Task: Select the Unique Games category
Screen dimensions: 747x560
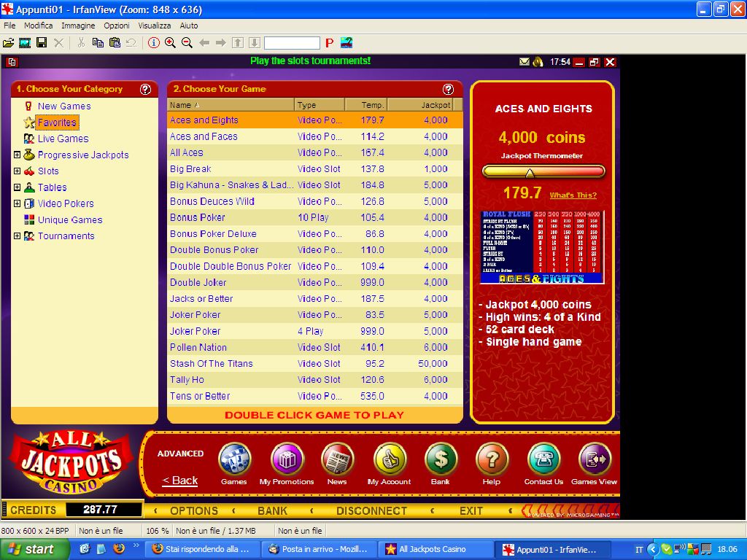Action: point(70,219)
